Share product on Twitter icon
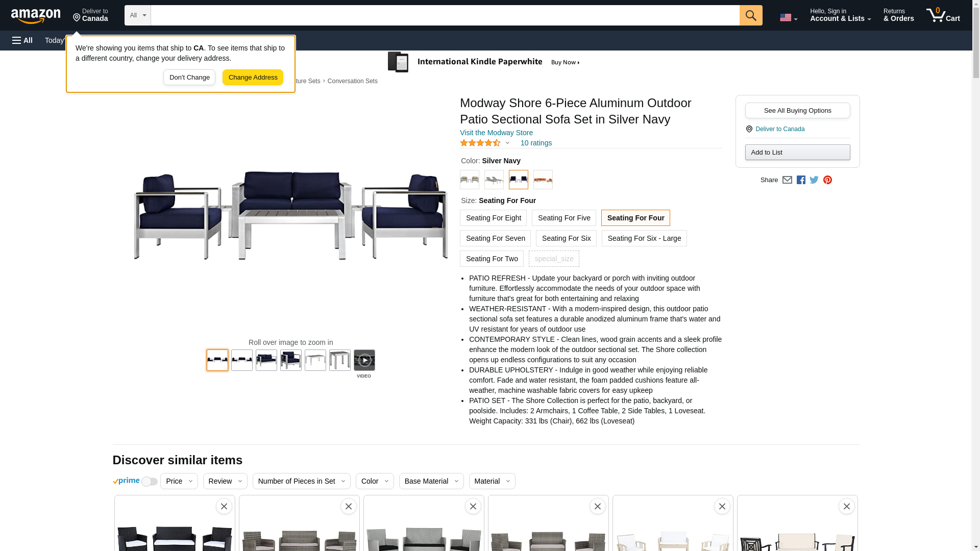This screenshot has width=980, height=551. coord(814,180)
